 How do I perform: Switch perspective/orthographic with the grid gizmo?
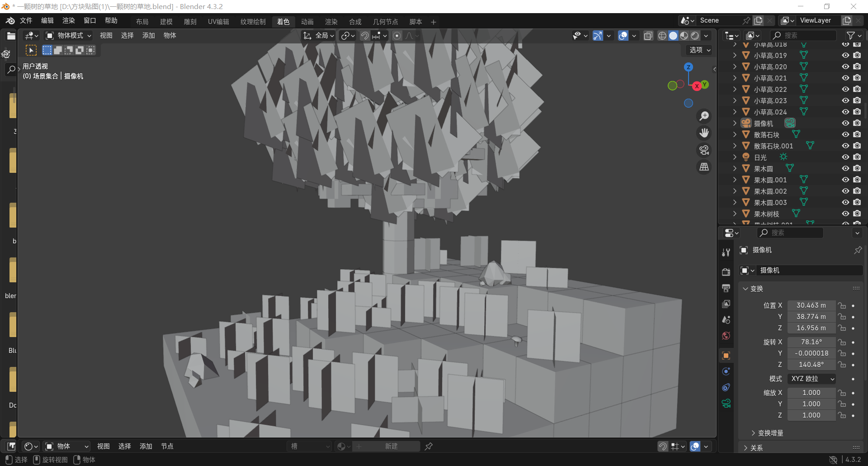click(704, 167)
